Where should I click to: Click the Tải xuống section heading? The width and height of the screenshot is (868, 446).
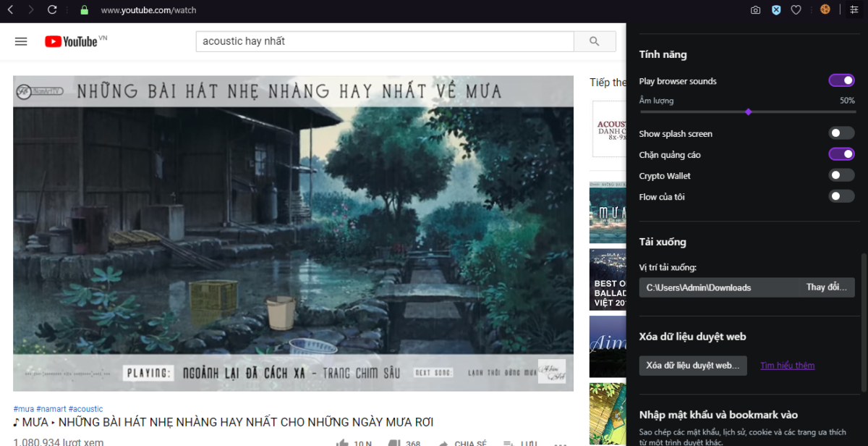pyautogui.click(x=663, y=242)
